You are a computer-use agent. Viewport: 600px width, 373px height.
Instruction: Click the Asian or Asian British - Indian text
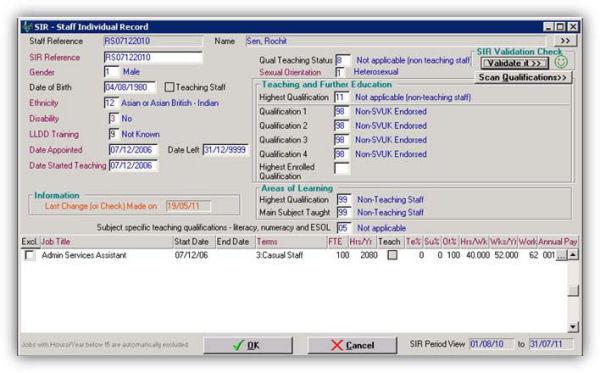[170, 103]
